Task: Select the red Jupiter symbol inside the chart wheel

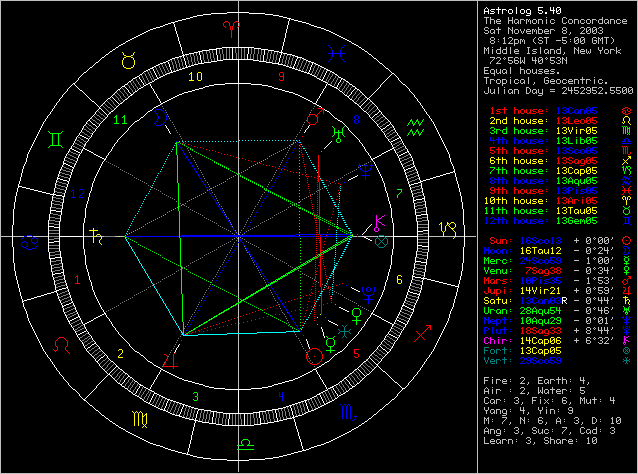Action: [x=170, y=361]
